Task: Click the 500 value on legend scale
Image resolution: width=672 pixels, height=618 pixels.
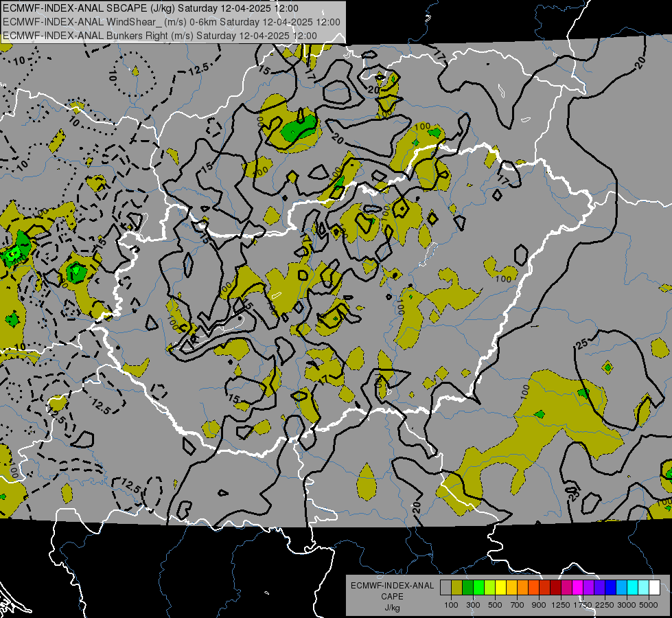Action: pyautogui.click(x=495, y=605)
